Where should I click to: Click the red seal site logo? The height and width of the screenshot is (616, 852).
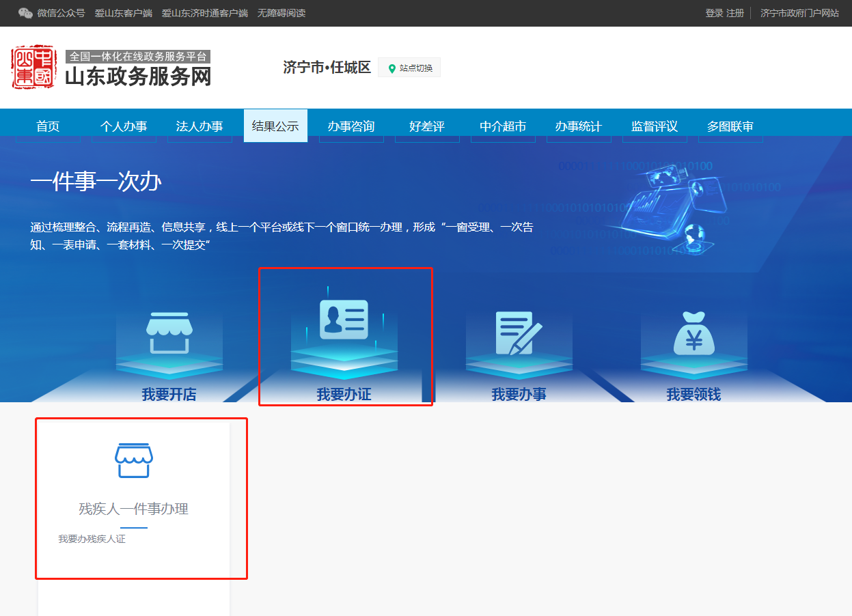33,67
